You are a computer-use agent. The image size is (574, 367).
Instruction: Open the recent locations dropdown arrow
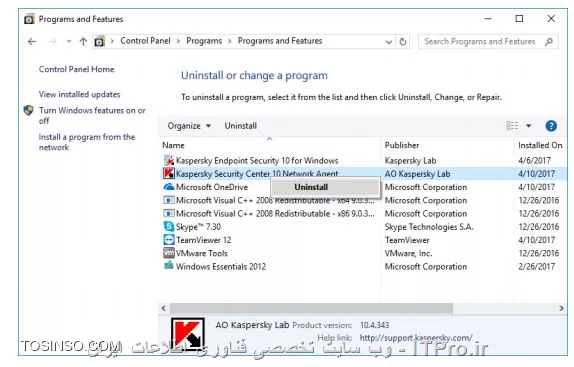[x=69, y=42]
